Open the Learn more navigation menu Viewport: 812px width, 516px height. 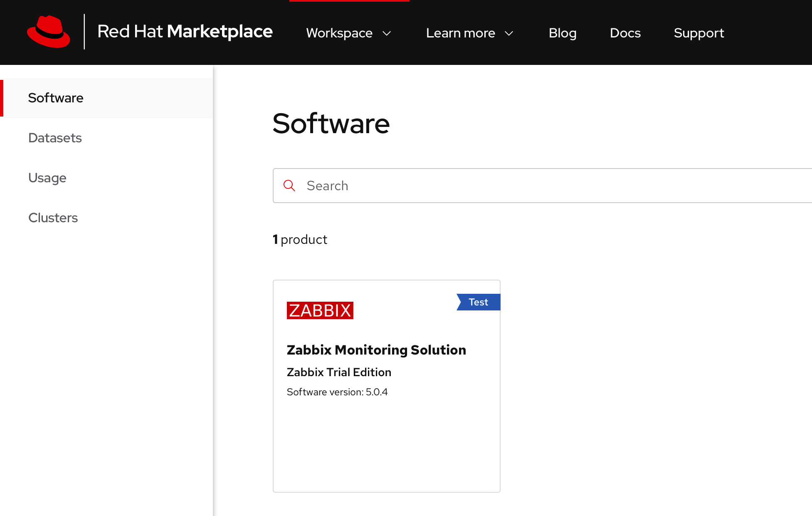click(470, 33)
